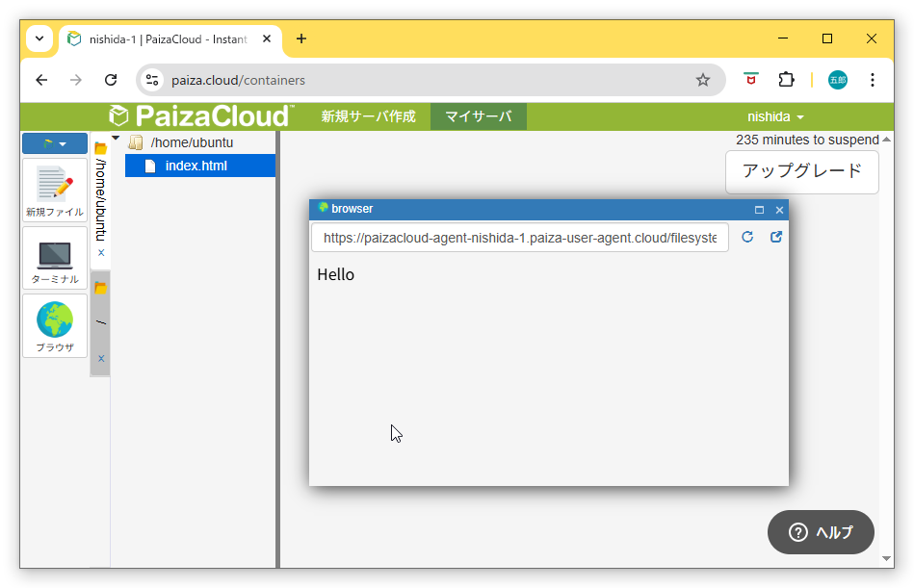
Task: Create a new file with 新規ファイル icon
Action: tap(55, 191)
